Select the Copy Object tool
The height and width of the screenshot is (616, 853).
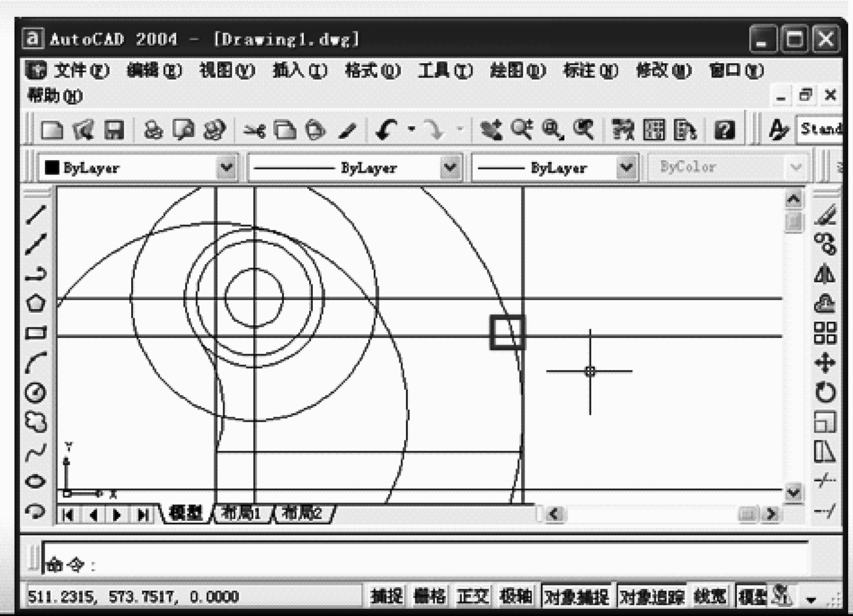tap(825, 244)
